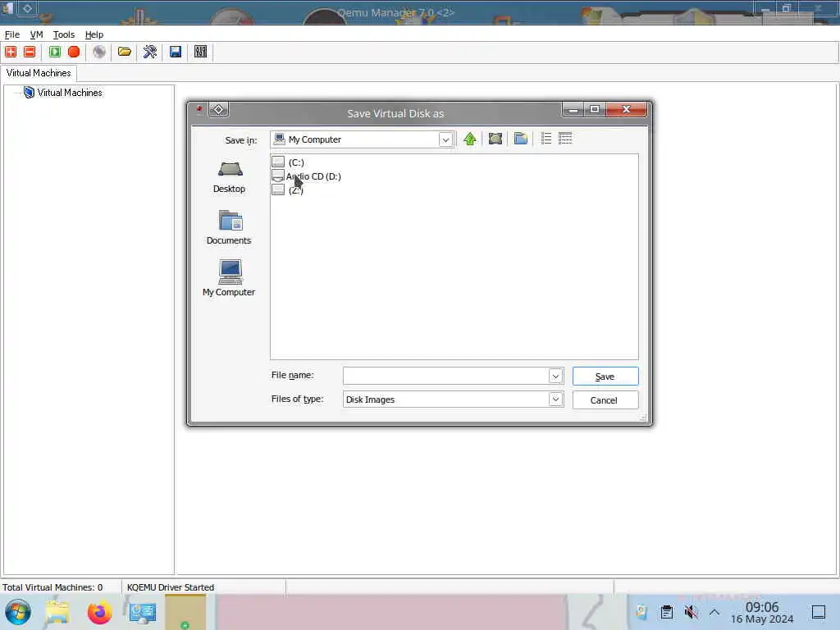Click the go-to-desktop icon in dialog toolbar
This screenshot has height=630, width=840.
[x=495, y=139]
